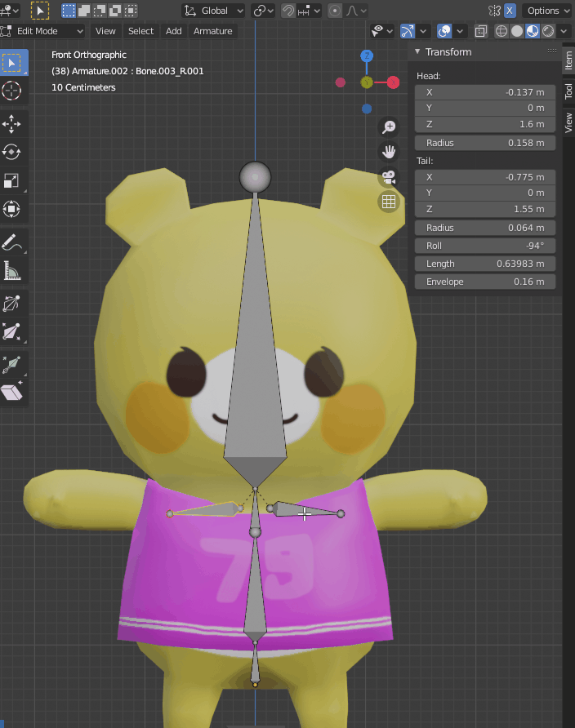Viewport: 575px width, 728px height.
Task: Set selection mode to invert
Action: [x=115, y=11]
